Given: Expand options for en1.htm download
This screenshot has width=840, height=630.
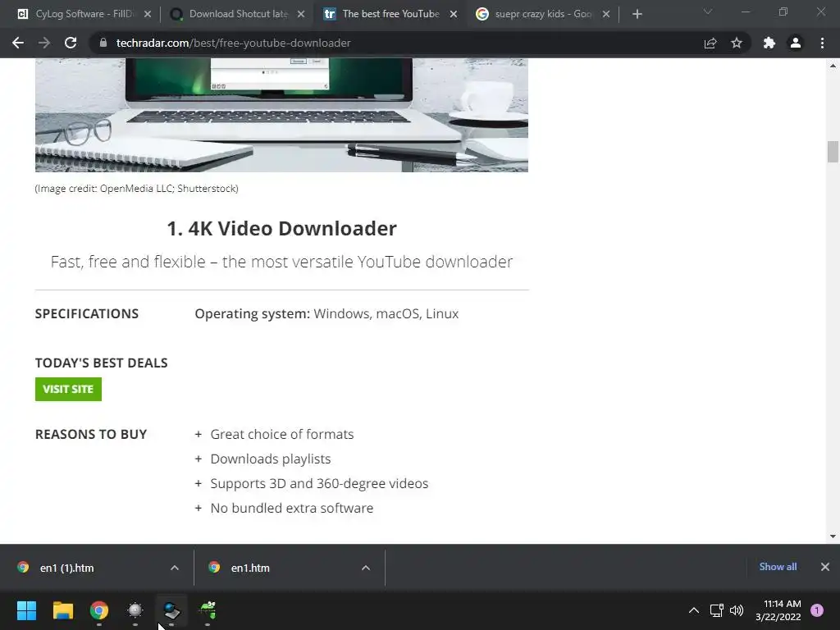Looking at the screenshot, I should click(366, 568).
